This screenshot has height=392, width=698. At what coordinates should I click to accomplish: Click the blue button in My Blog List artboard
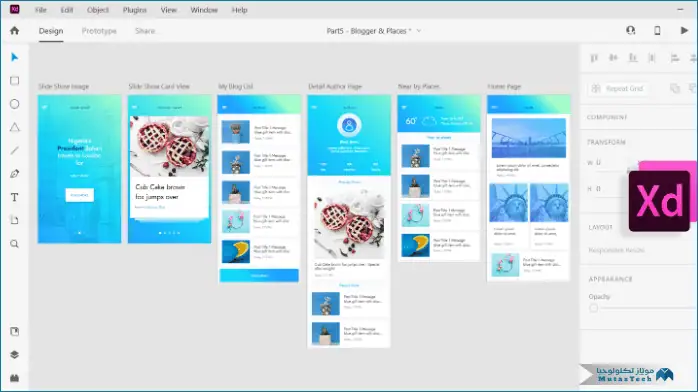(x=259, y=275)
